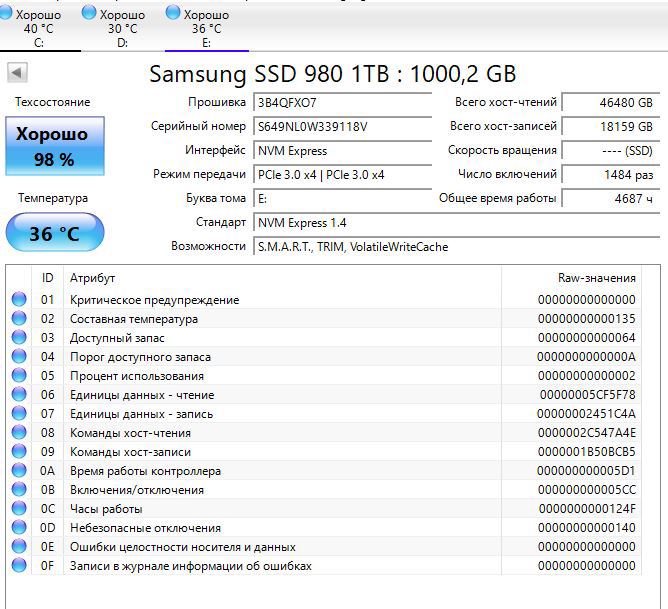
Task: Select row Порог доступного запаса
Action: tap(324, 356)
